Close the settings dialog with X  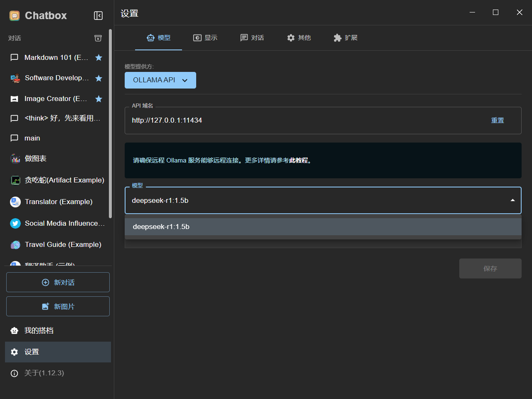pyautogui.click(x=520, y=12)
